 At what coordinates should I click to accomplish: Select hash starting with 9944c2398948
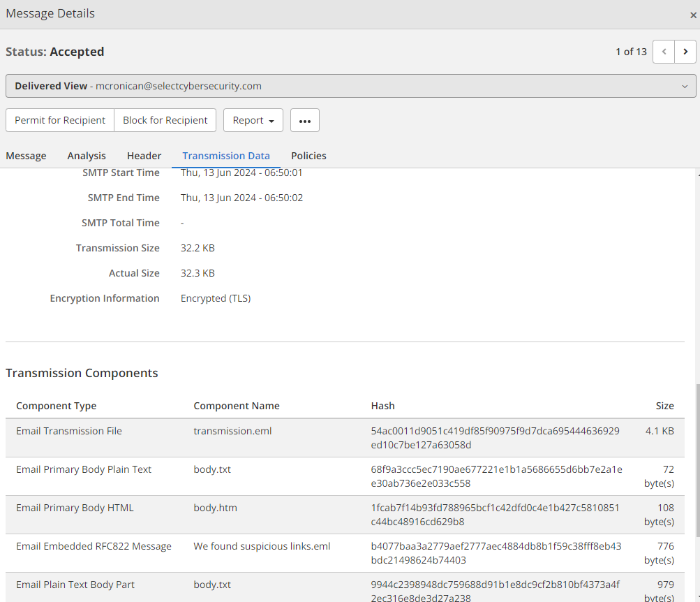point(495,591)
